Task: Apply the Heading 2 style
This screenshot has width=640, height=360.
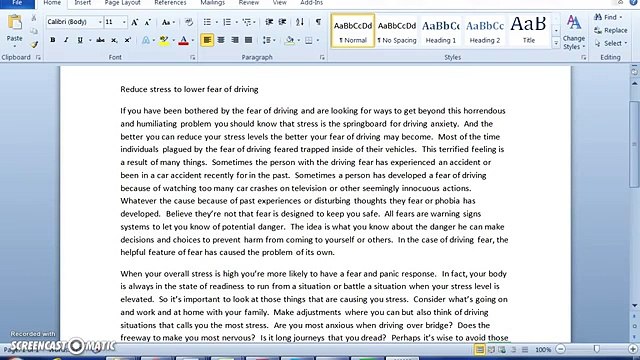Action: pyautogui.click(x=485, y=31)
